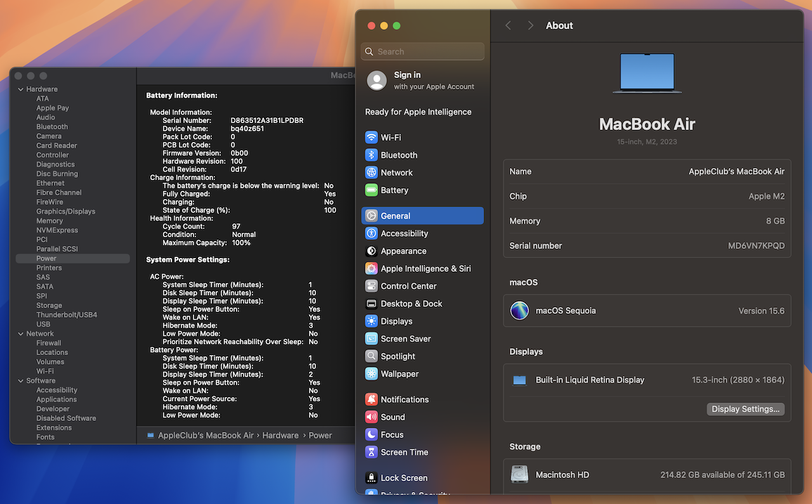Click serial number MD6VN7KPQD
This screenshot has height=504, width=812.
point(756,246)
